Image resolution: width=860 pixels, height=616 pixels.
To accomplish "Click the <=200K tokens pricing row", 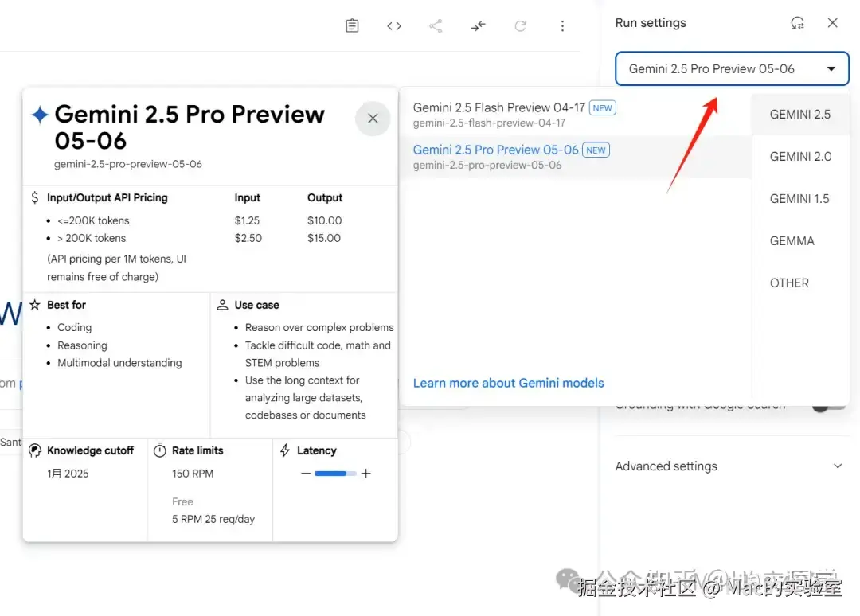I will 93,220.
